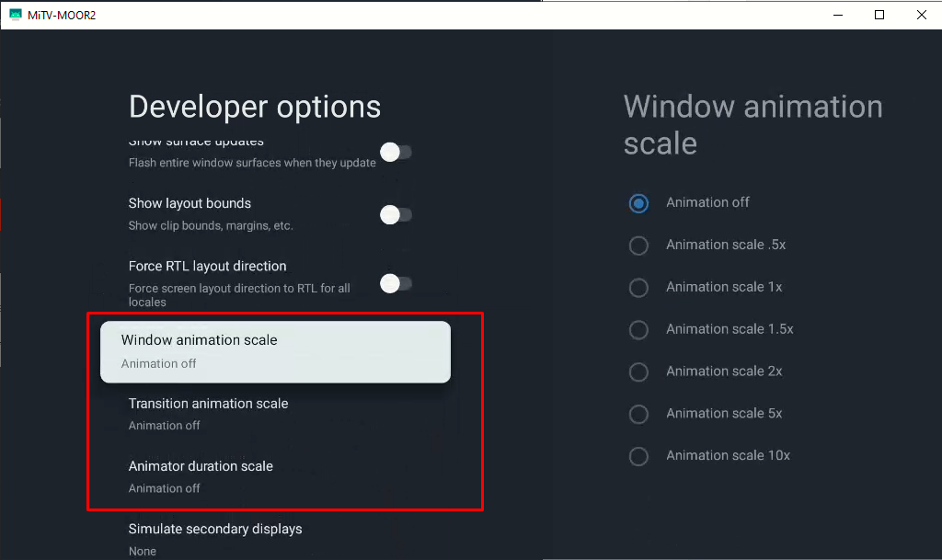Image resolution: width=942 pixels, height=560 pixels.
Task: Click the Developer options heading
Action: (x=255, y=107)
